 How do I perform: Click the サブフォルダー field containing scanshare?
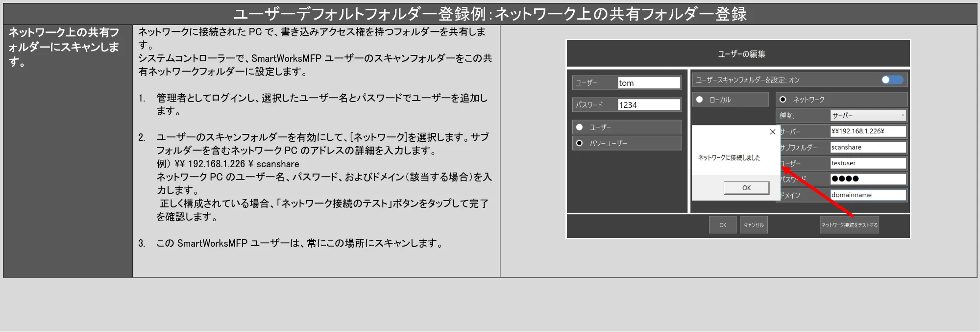[x=868, y=147]
